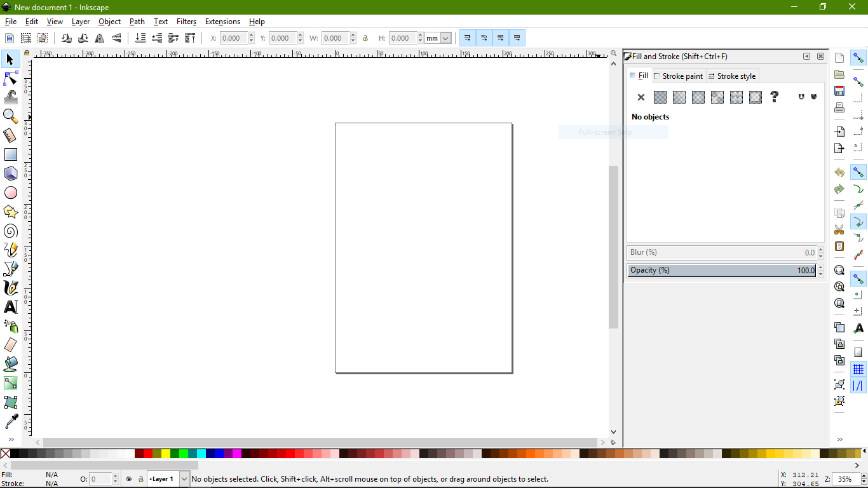Toggle current layer visibility eye
Image resolution: width=868 pixels, height=488 pixels.
click(x=129, y=478)
